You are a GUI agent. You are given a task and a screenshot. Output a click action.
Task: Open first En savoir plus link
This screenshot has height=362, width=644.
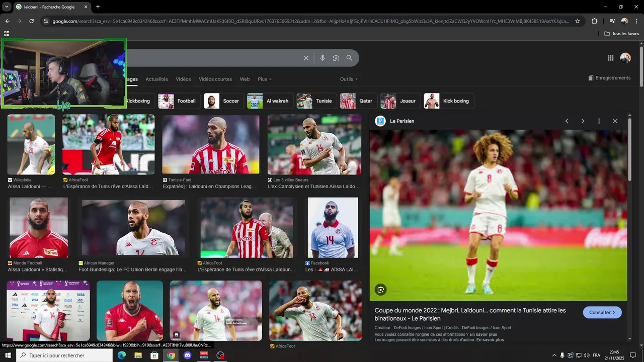pyautogui.click(x=483, y=334)
